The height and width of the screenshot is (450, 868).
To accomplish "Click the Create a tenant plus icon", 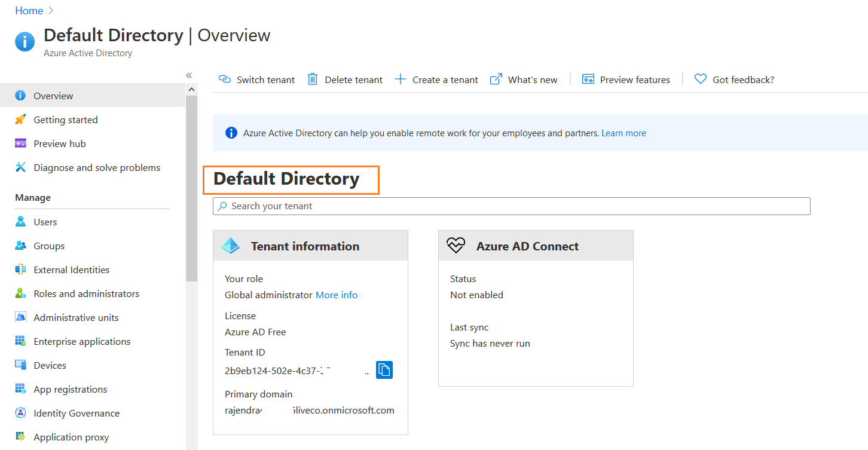I will pyautogui.click(x=401, y=79).
